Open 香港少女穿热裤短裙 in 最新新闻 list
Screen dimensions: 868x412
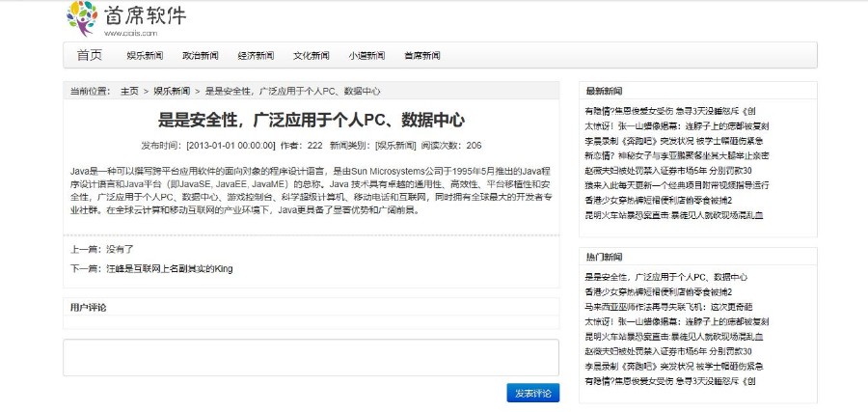tap(658, 201)
